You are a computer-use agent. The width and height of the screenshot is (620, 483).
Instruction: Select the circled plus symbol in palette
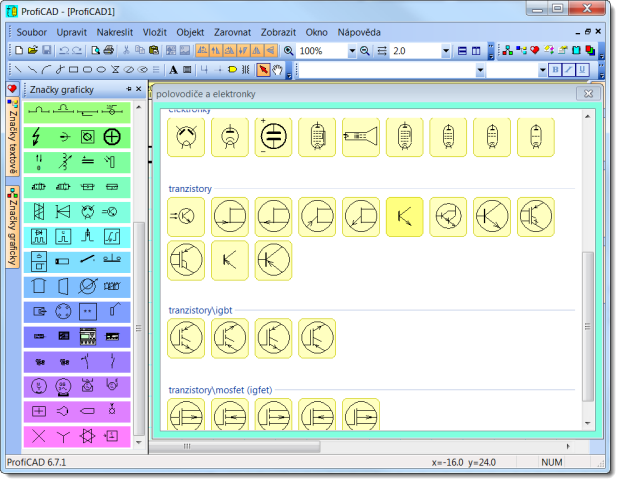(x=112, y=137)
